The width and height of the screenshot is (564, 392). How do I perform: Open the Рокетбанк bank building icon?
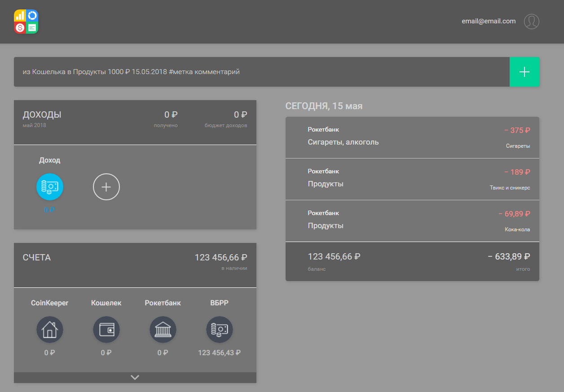coord(163,330)
